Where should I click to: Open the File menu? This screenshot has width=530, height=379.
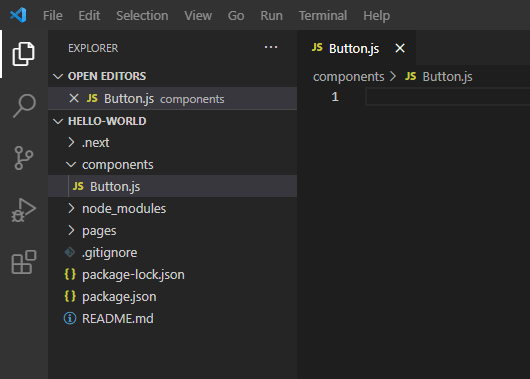click(x=53, y=16)
